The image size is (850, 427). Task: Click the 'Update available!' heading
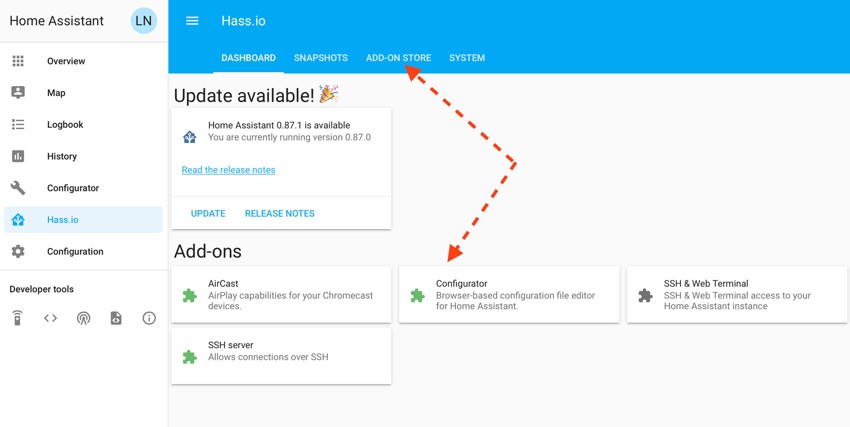pos(244,95)
